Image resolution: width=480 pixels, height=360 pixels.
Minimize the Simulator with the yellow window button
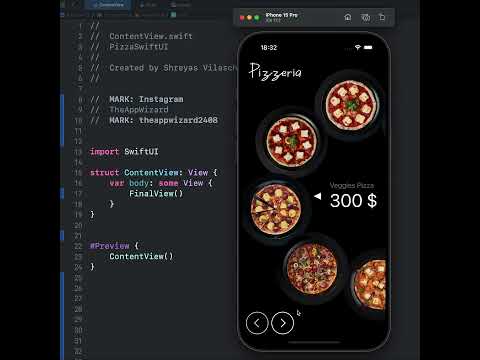pos(249,18)
